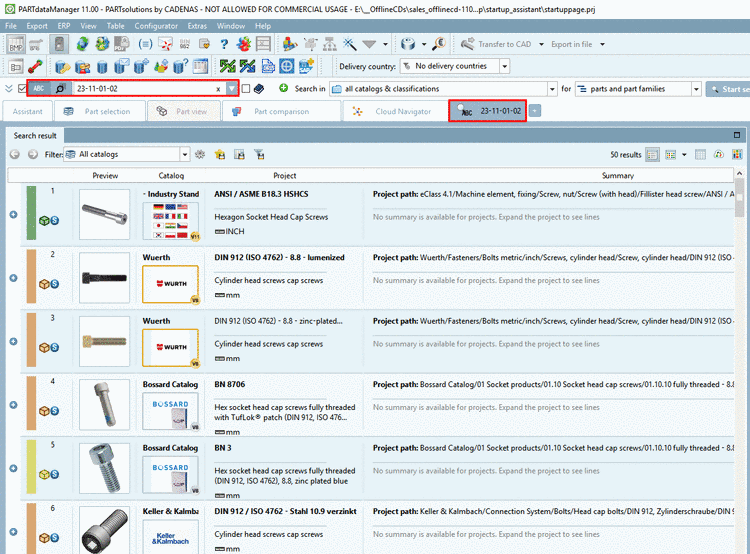750x554 pixels.
Task: Click the green plus add search icon
Action: click(284, 88)
